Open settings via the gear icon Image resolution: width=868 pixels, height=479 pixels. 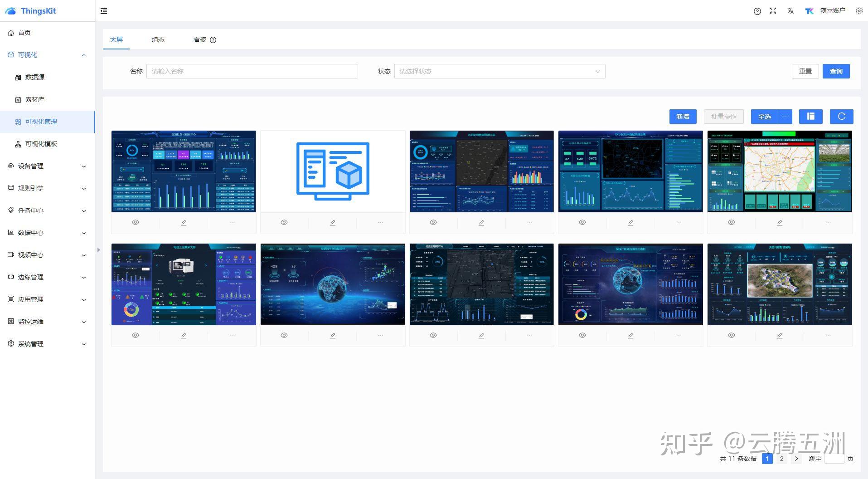click(859, 11)
